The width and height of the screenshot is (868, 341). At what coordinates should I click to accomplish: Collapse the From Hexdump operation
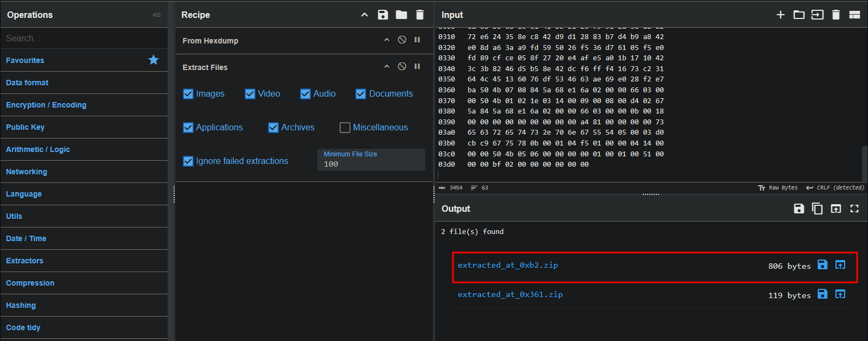click(387, 40)
